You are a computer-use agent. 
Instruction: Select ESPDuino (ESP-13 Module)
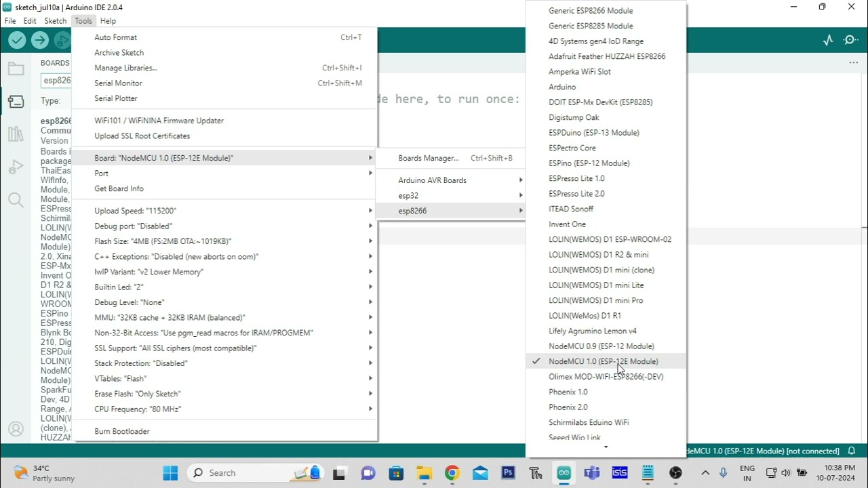(606, 133)
